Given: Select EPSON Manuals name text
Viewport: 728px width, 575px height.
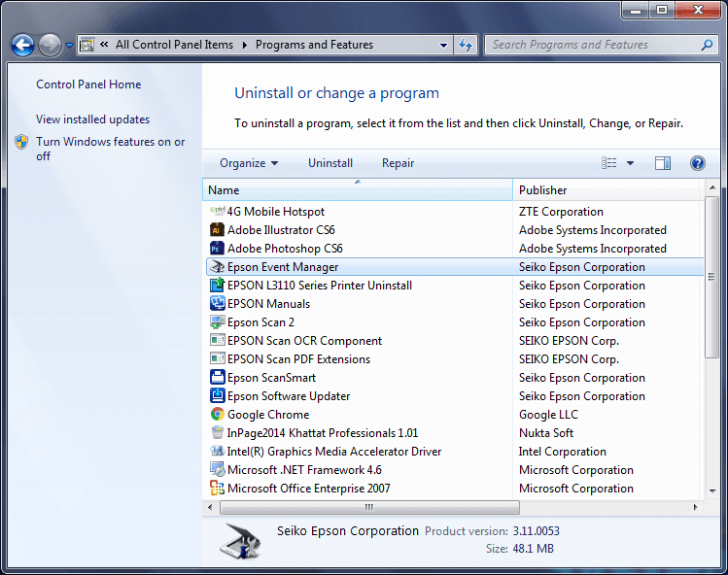Looking at the screenshot, I should [x=268, y=304].
